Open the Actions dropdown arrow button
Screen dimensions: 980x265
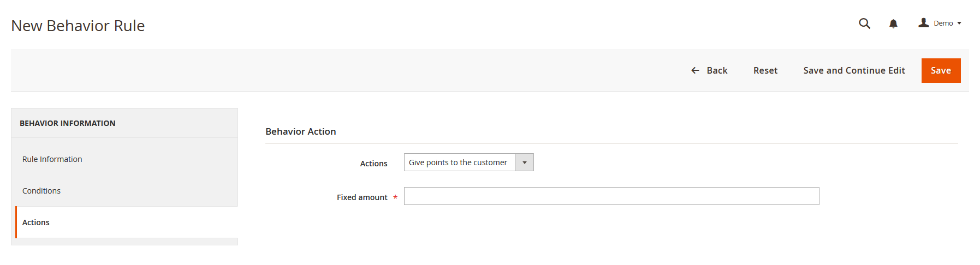click(524, 162)
